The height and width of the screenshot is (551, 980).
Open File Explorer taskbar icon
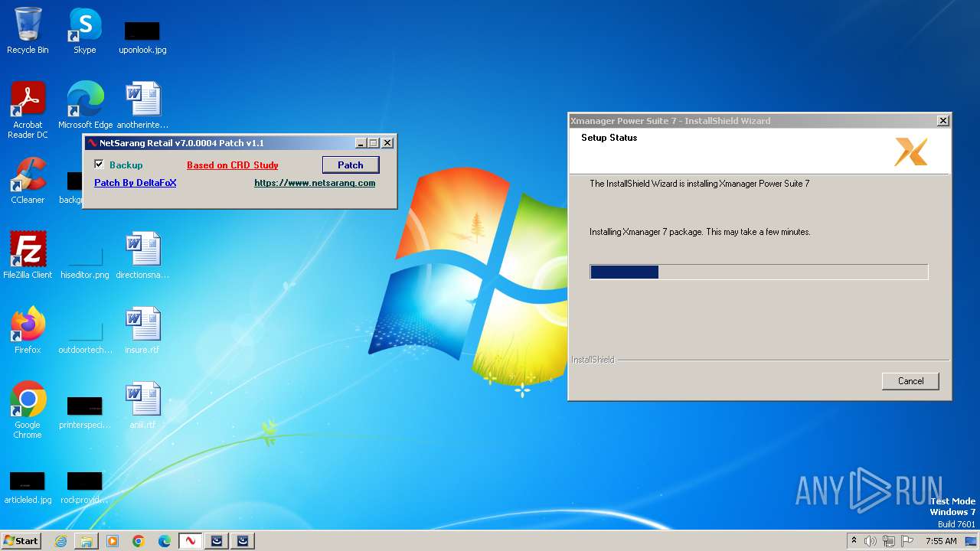click(87, 541)
